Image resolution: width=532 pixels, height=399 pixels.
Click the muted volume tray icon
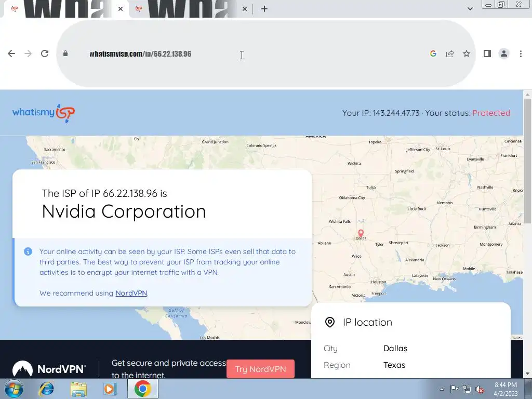(x=480, y=389)
